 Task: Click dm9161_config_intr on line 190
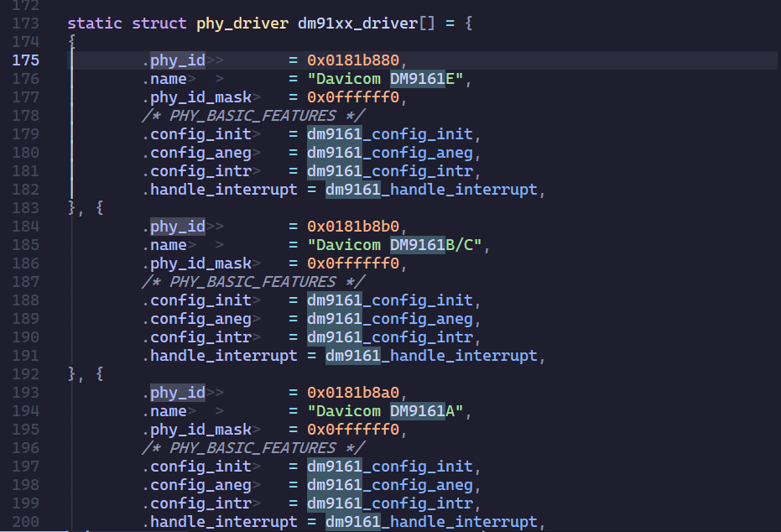pyautogui.click(x=389, y=337)
